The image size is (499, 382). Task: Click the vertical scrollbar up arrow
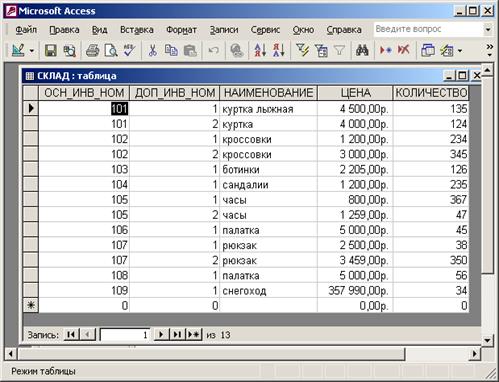click(x=487, y=71)
